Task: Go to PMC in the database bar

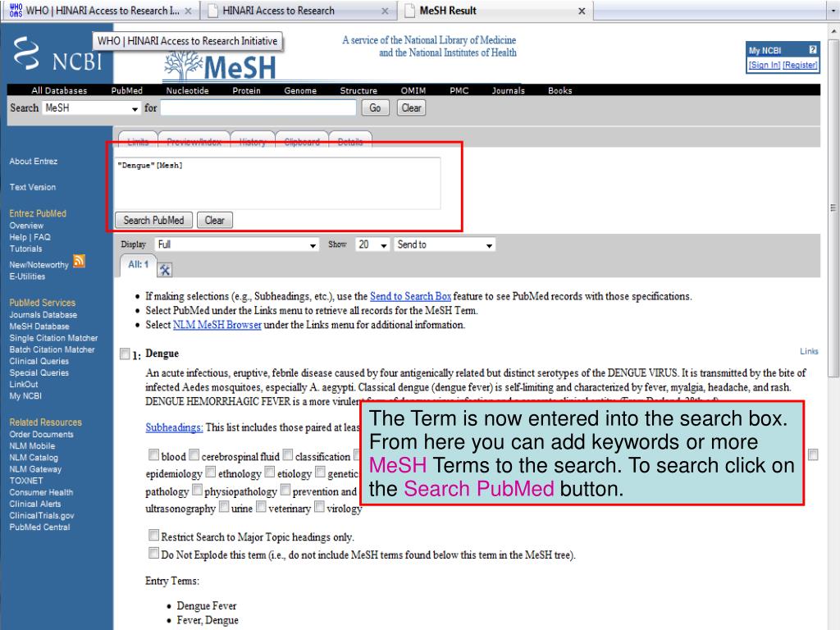Action: click(x=459, y=90)
